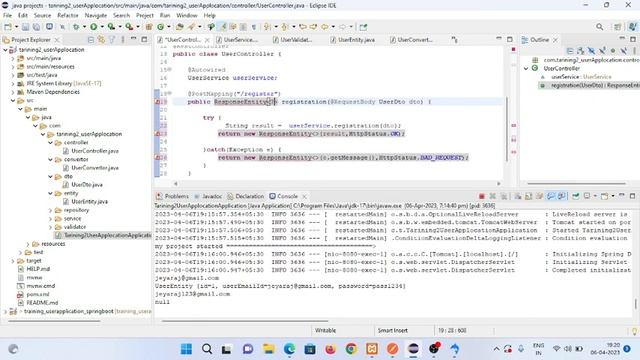Switch to the Declaration tab

coord(246,196)
